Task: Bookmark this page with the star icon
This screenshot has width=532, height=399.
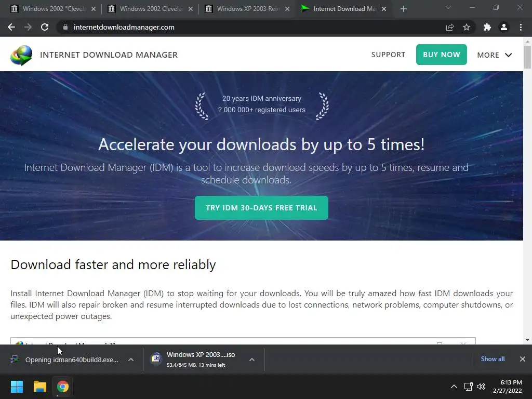Action: point(467,27)
